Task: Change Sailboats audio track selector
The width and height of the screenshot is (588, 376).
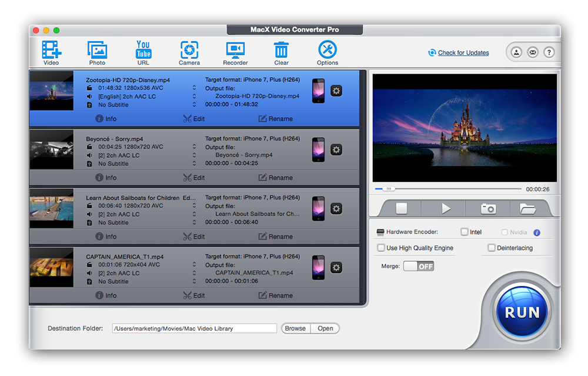Action: [x=194, y=214]
